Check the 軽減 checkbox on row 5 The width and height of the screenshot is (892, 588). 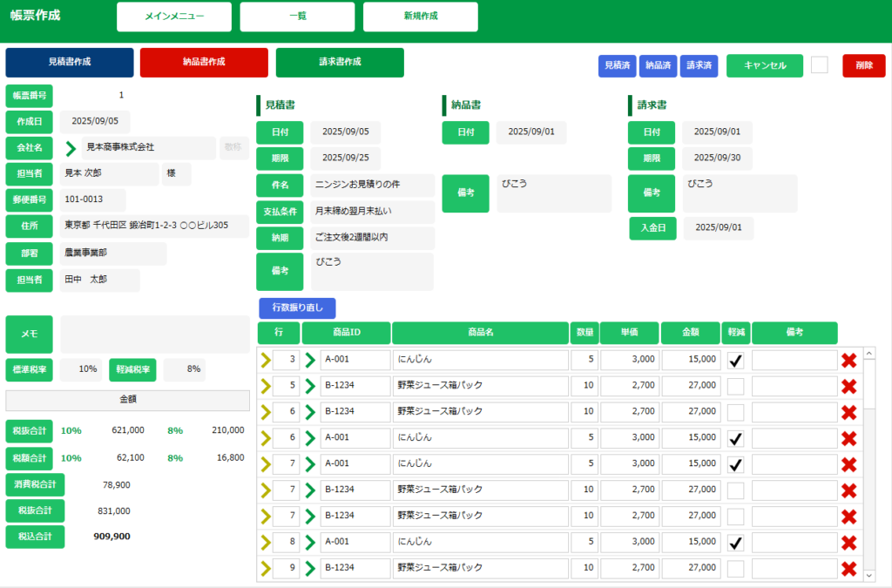736,386
